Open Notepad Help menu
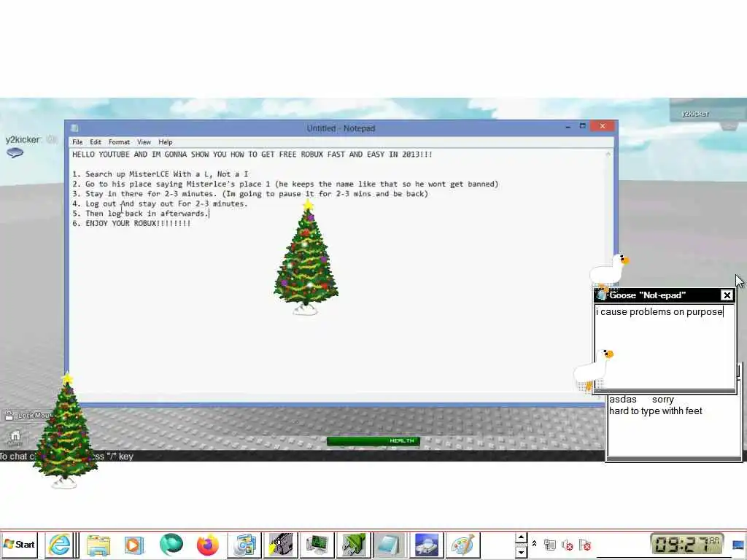747x560 pixels. point(166,142)
